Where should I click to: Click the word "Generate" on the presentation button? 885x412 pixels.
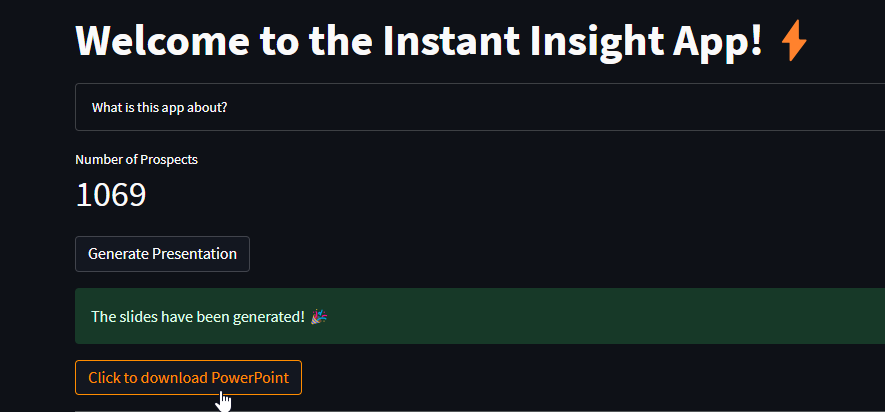pyautogui.click(x=118, y=254)
